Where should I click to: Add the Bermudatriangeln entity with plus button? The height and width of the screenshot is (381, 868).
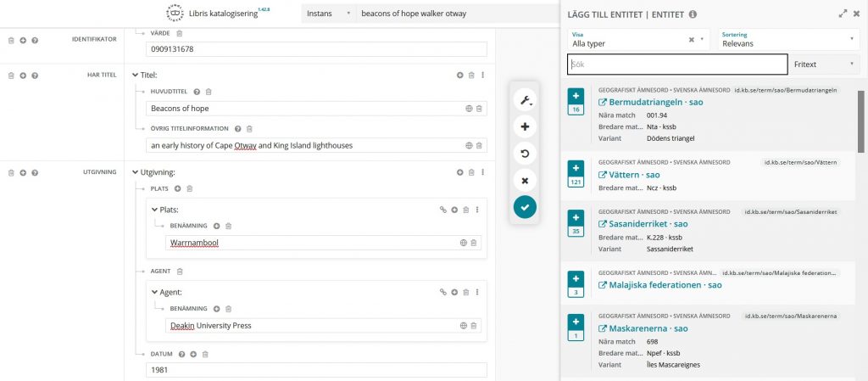coord(576,97)
